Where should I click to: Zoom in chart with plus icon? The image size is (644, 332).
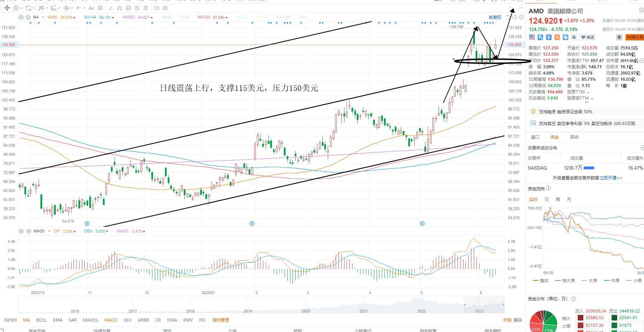[521, 17]
